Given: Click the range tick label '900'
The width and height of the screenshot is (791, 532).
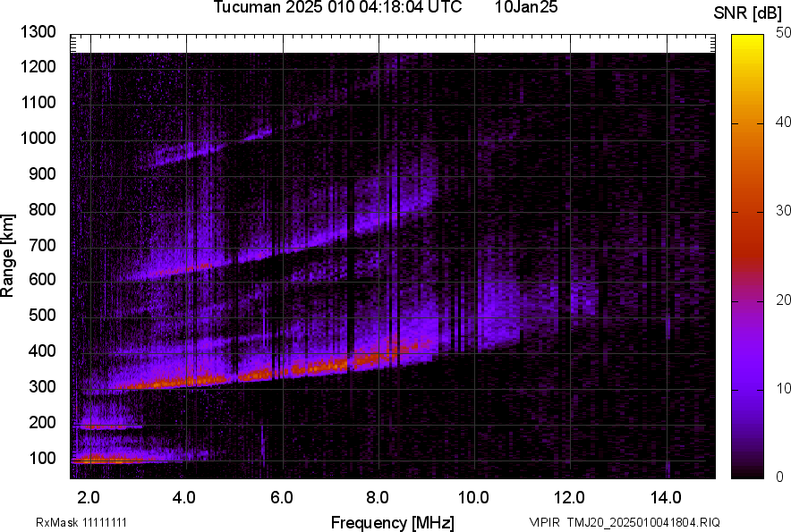Looking at the screenshot, I should [x=42, y=174].
